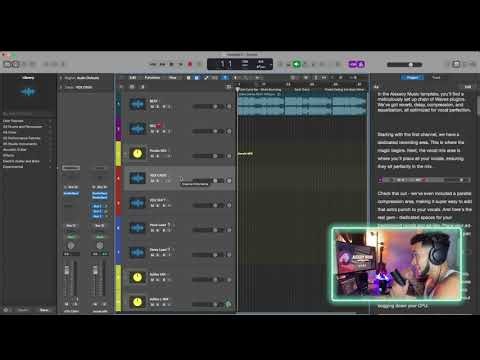The width and height of the screenshot is (480, 360).
Task: Click the yellow knob icon of track 8
Action: [137, 277]
